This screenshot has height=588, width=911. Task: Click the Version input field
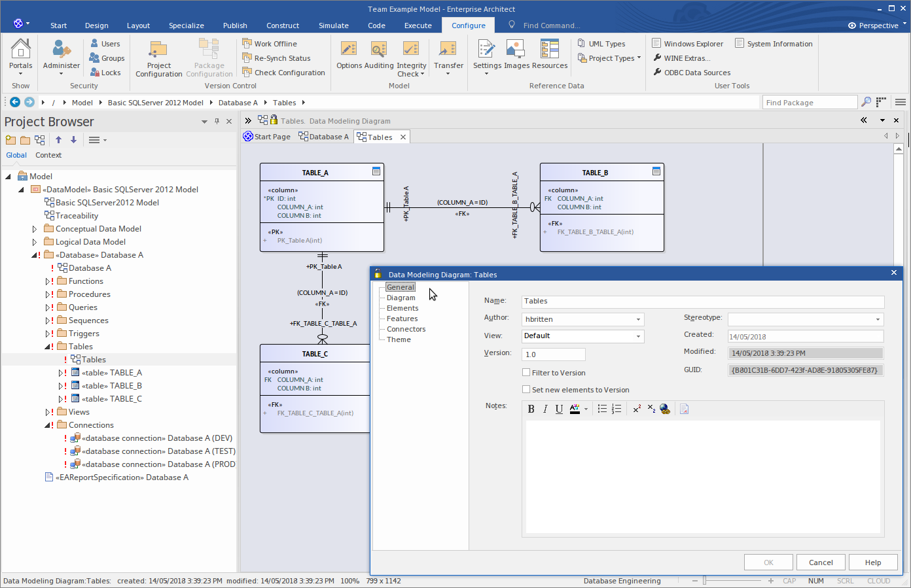tap(553, 355)
